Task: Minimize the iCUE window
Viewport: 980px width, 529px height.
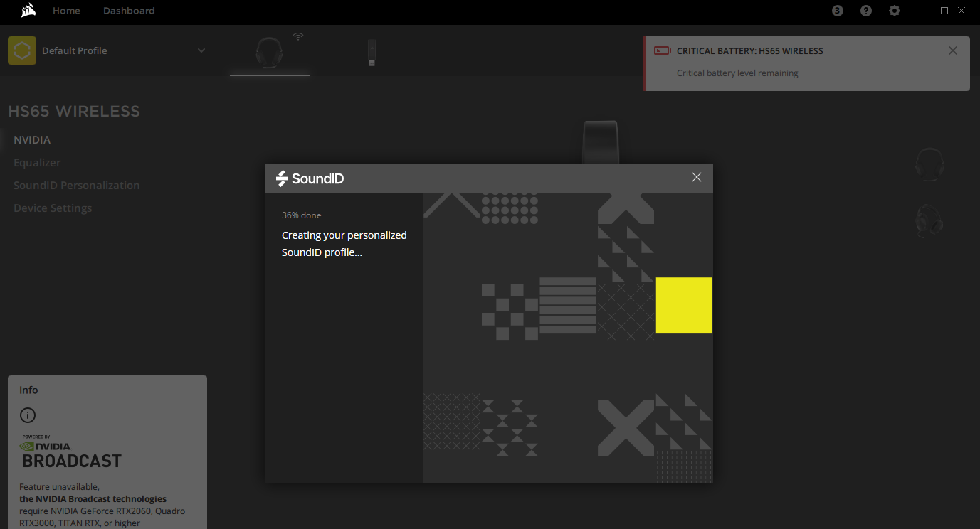Action: click(x=926, y=11)
